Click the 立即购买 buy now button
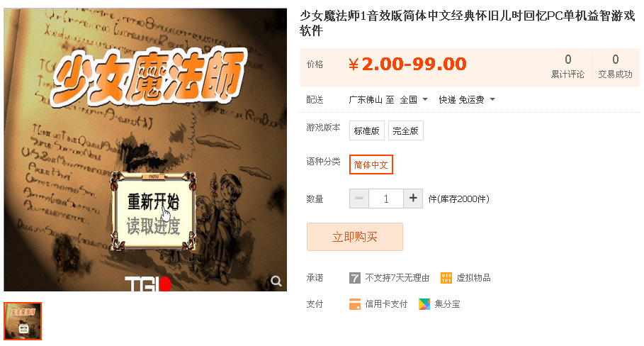This screenshot has height=346, width=644. (355, 237)
